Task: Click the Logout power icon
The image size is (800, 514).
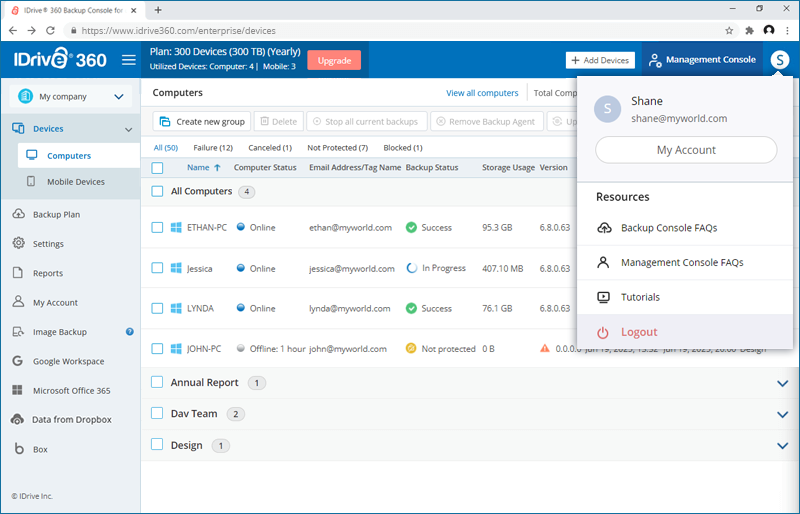Action: [x=603, y=332]
